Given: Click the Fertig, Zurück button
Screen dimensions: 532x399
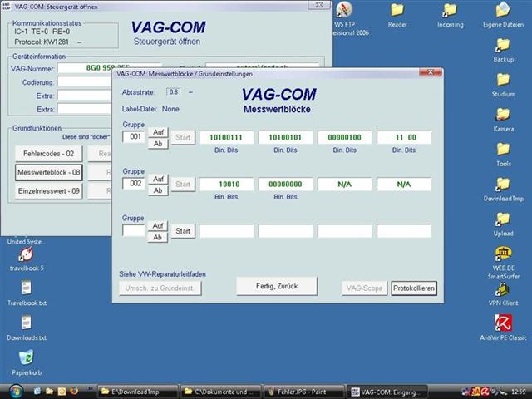Looking at the screenshot, I should coord(277,286).
